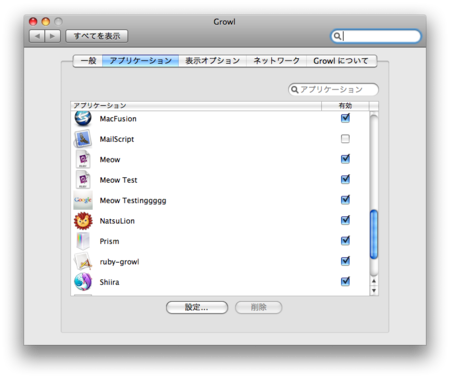The width and height of the screenshot is (450, 378).
Task: Disable the MacFusion checkbox
Action: click(345, 118)
